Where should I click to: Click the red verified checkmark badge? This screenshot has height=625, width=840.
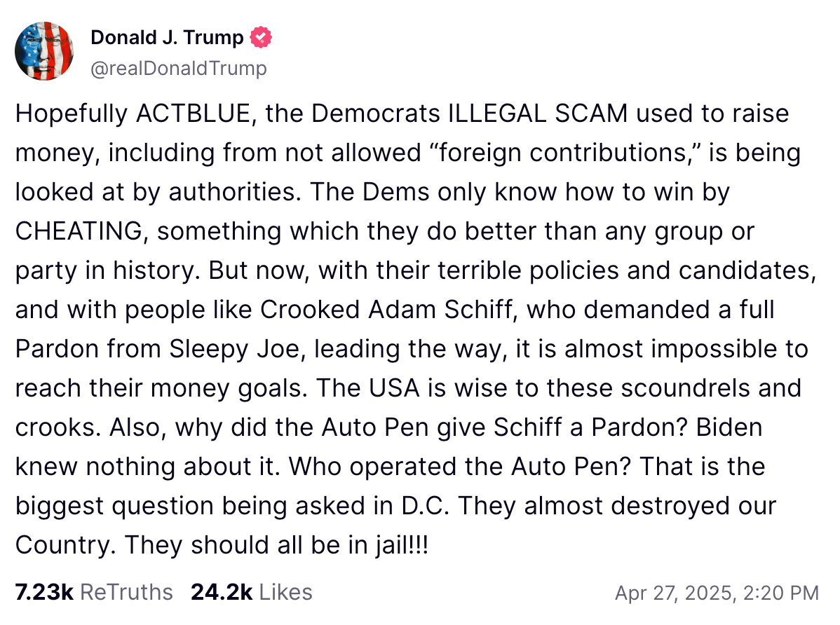(261, 38)
